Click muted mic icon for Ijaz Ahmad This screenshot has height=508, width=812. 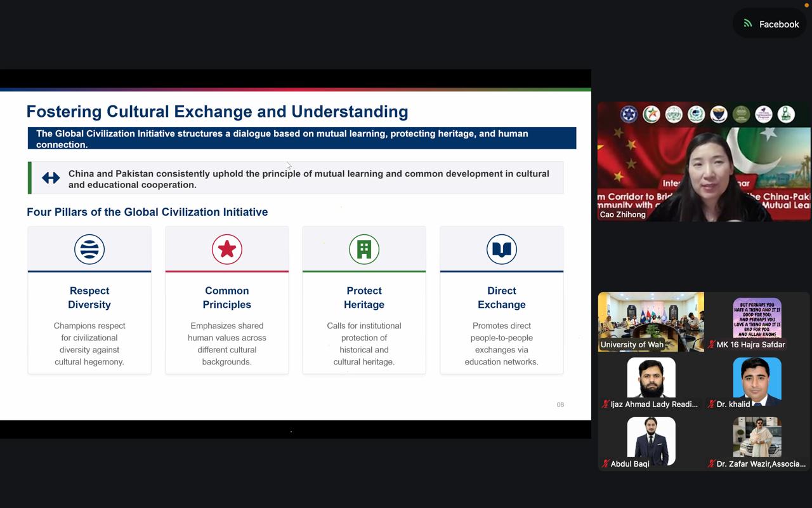click(605, 404)
